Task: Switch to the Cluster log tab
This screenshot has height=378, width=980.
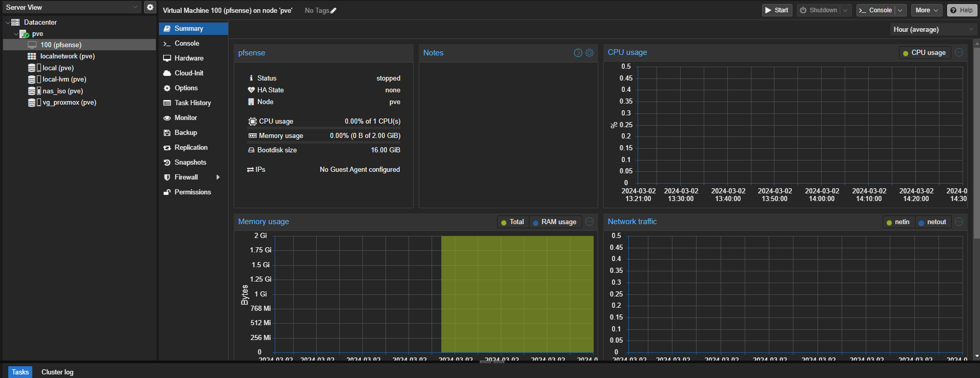Action: [x=57, y=372]
